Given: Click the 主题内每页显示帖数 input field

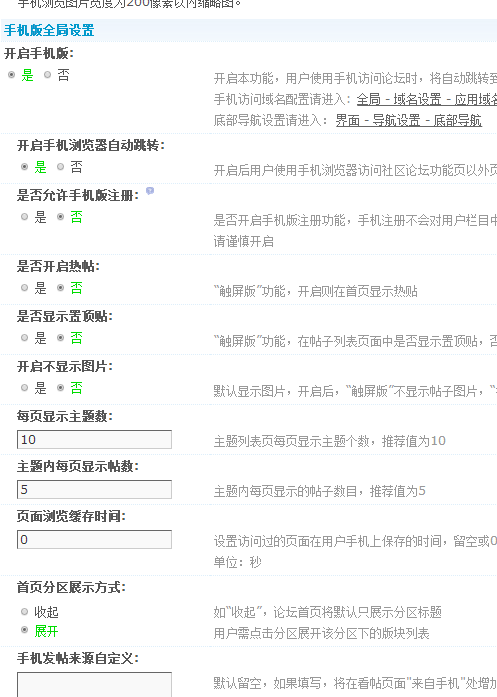Looking at the screenshot, I should point(94,489).
